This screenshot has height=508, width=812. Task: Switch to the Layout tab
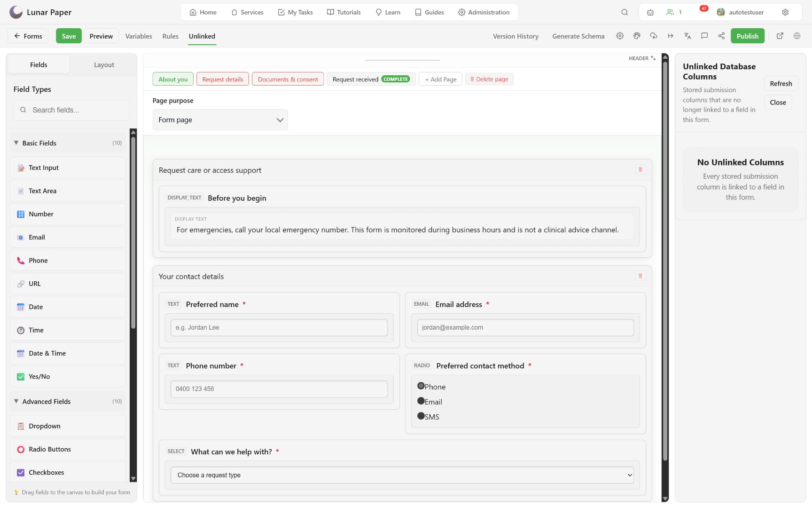pyautogui.click(x=104, y=65)
